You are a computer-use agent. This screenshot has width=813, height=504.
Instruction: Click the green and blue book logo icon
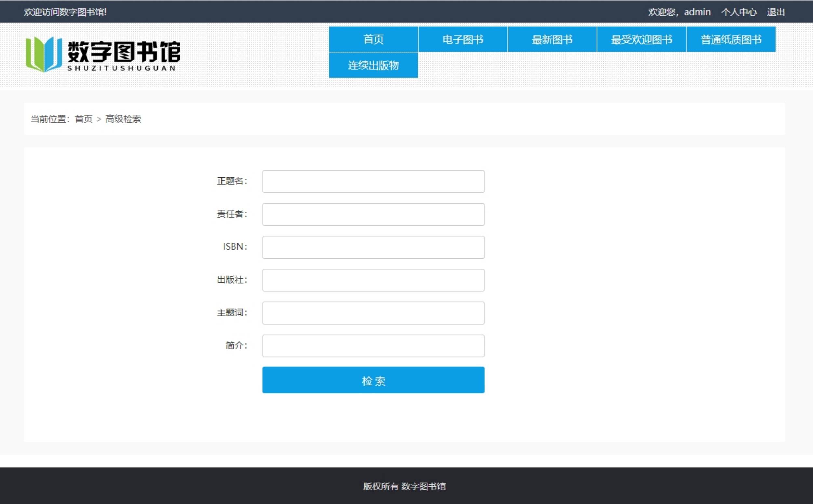point(44,54)
